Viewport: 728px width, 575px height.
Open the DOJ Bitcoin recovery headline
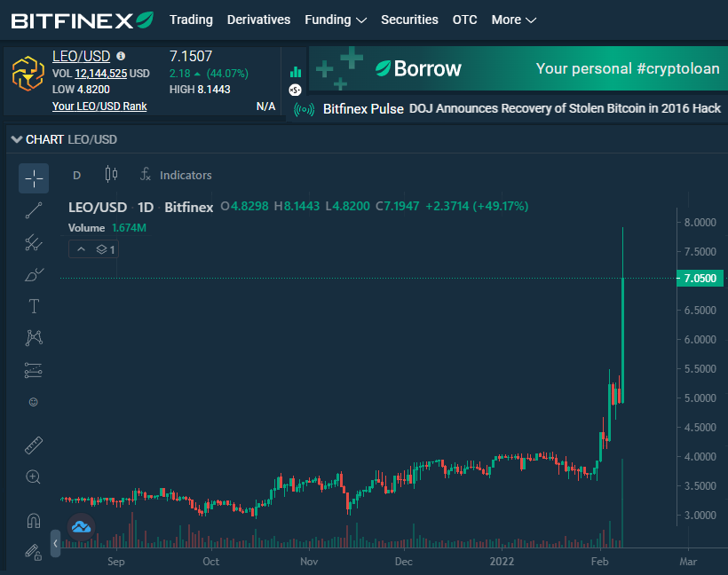coord(565,108)
